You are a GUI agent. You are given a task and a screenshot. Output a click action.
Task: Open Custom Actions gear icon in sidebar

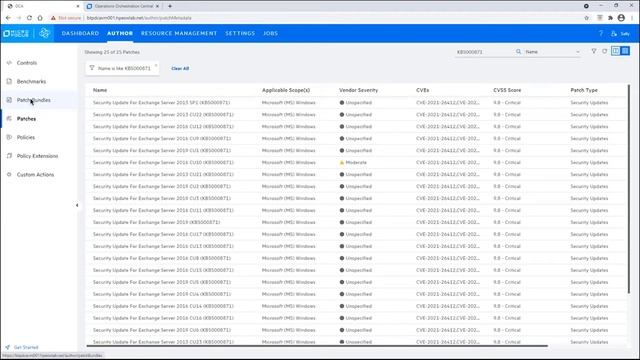pos(9,174)
